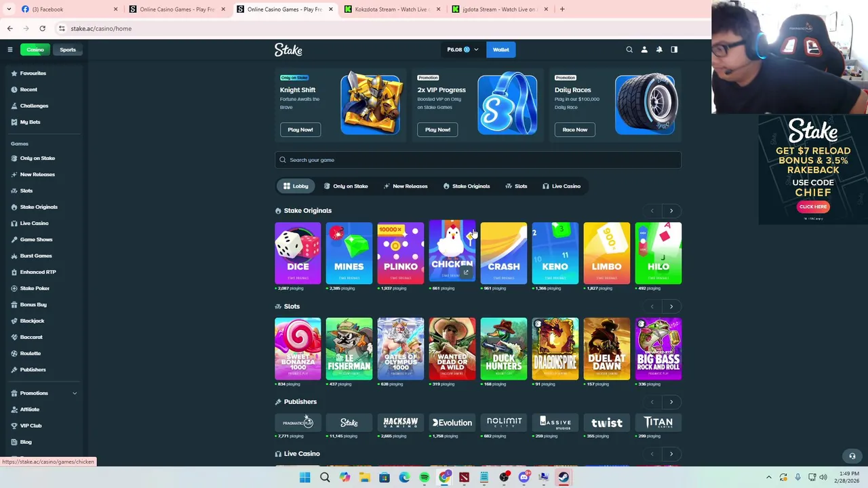Open Windows Start menu on taskbar
868x488 pixels.
pos(304,478)
